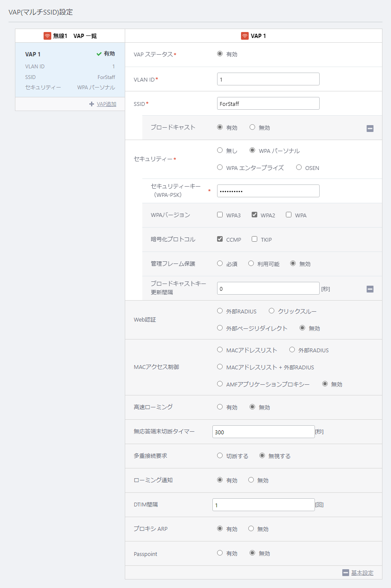Set MACアクセス制御 to 無効
The width and height of the screenshot is (391, 588).
325,384
